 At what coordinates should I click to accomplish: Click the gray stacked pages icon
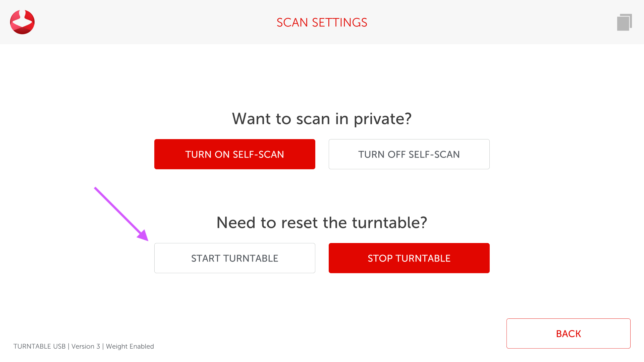point(624,22)
